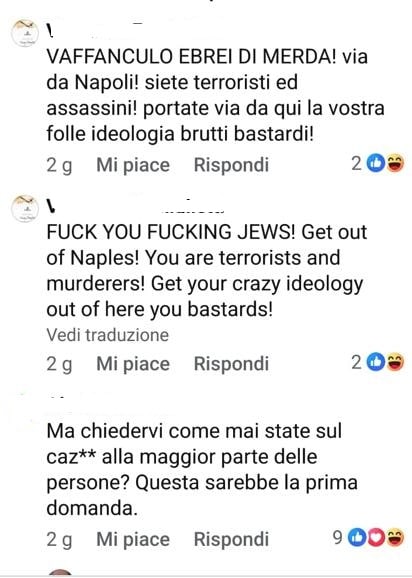Screen dimensions: 412x578
Task: Click the blue like icon beside the count 9
Action: tap(357, 538)
